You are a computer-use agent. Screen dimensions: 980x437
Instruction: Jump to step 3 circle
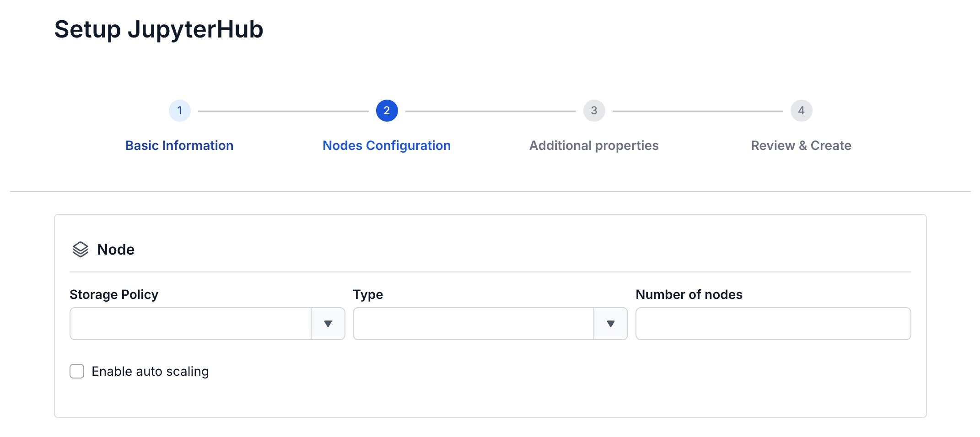click(594, 111)
